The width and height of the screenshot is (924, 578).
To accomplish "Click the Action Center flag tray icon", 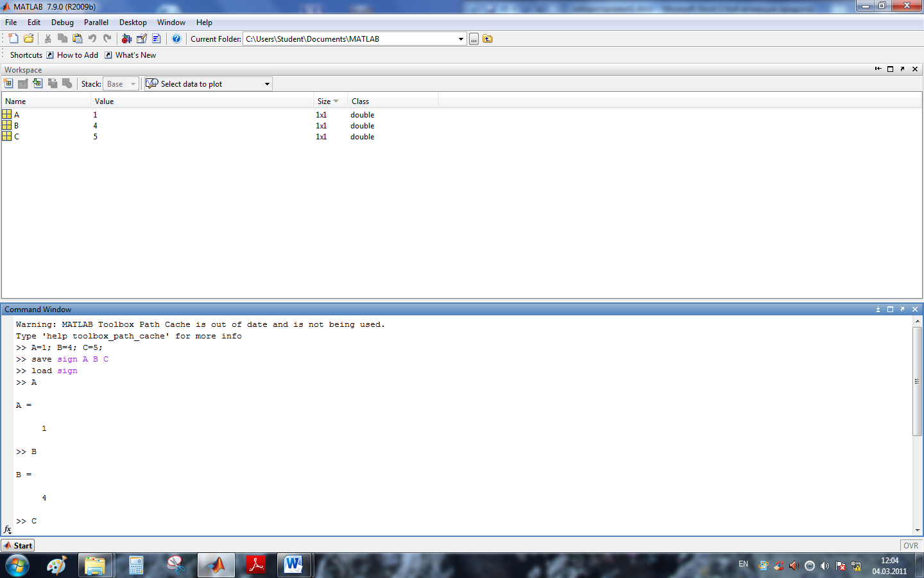I will coord(841,566).
